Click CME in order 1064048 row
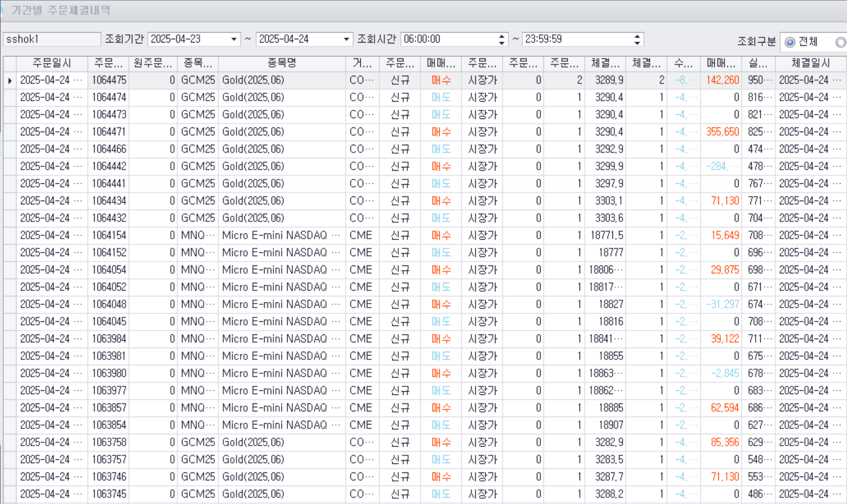This screenshot has width=847, height=504. point(360,304)
